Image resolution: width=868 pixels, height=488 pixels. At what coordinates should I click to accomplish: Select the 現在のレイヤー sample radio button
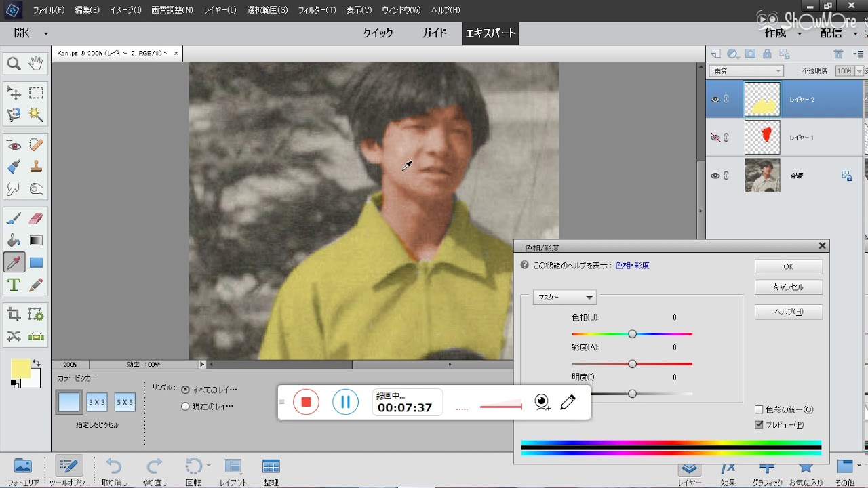[x=185, y=407]
